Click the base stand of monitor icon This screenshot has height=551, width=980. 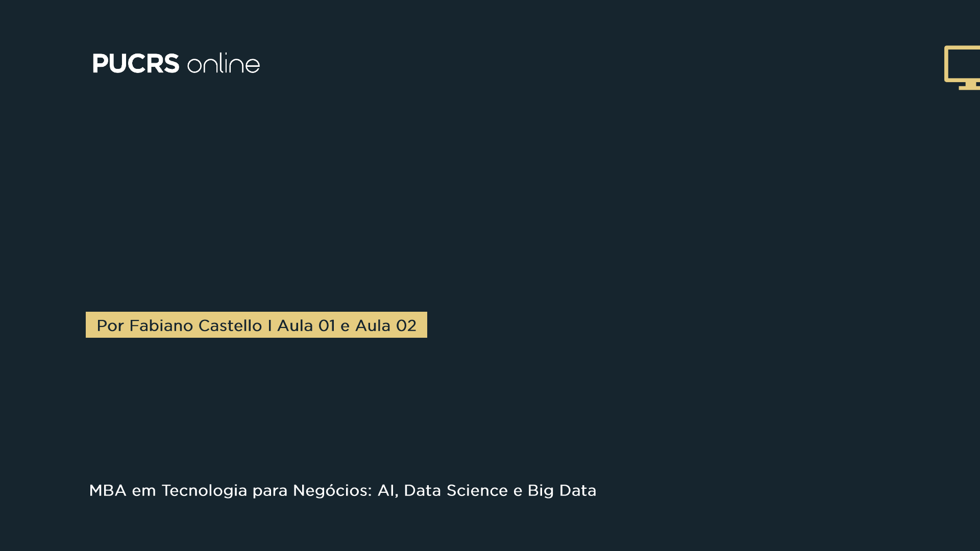click(970, 87)
